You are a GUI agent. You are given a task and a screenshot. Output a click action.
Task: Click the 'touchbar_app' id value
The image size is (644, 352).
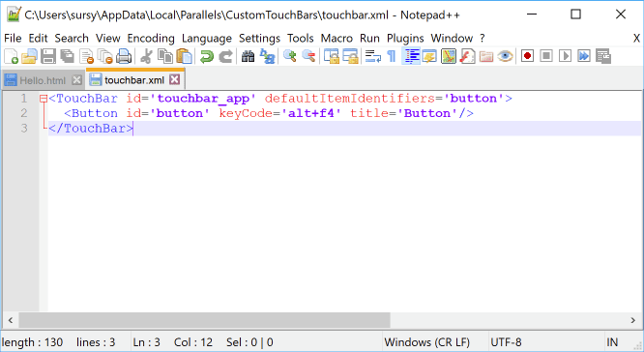(203, 99)
